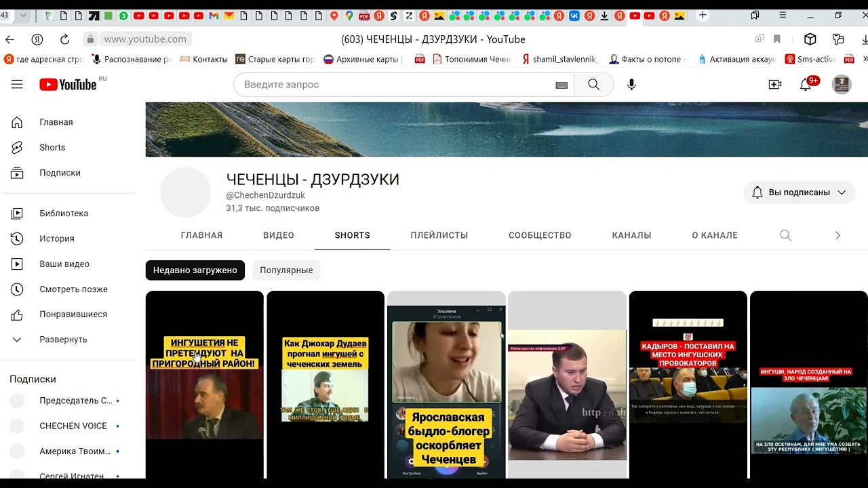Open the YouTube guide hamburger menu
Viewport: 868px width, 488px height.
pyautogui.click(x=17, y=85)
